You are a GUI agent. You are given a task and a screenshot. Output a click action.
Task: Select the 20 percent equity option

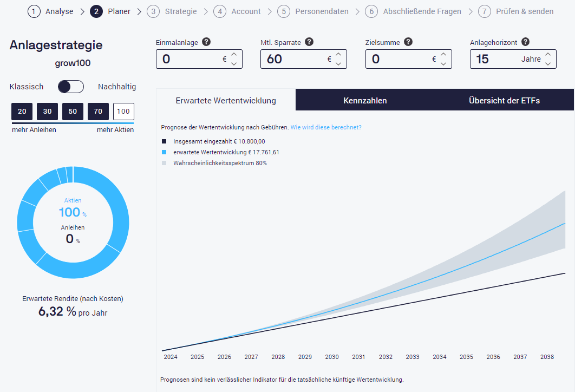pyautogui.click(x=22, y=112)
